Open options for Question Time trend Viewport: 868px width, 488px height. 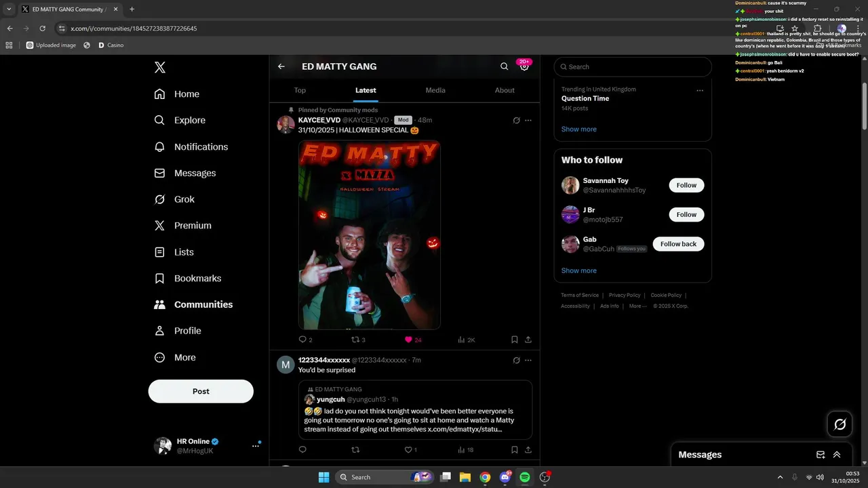click(x=700, y=90)
